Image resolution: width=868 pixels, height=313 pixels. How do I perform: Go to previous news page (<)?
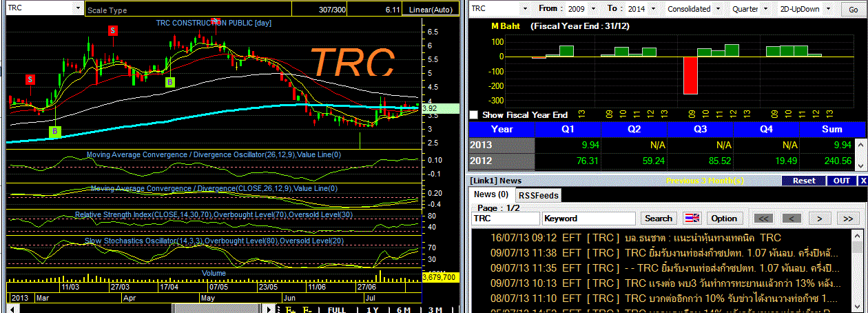[x=792, y=218]
